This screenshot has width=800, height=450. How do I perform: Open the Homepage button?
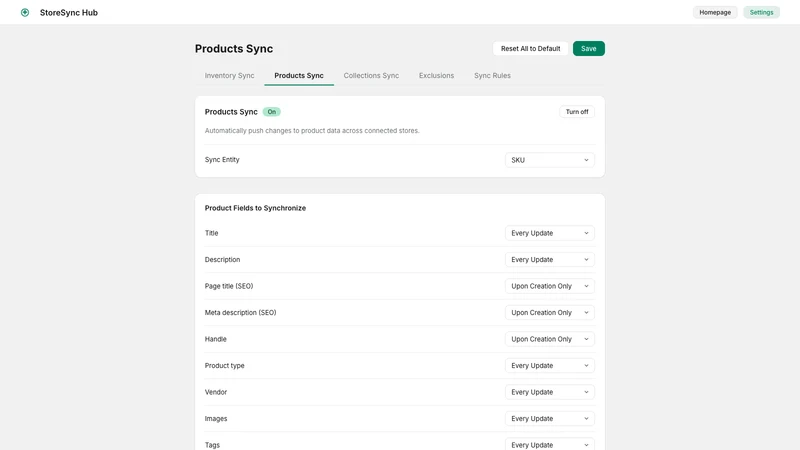(715, 12)
